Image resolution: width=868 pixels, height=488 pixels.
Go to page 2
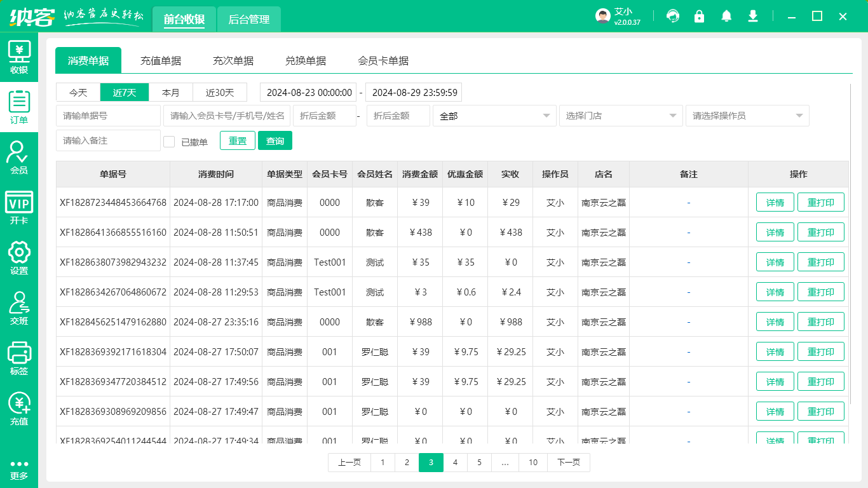407,463
